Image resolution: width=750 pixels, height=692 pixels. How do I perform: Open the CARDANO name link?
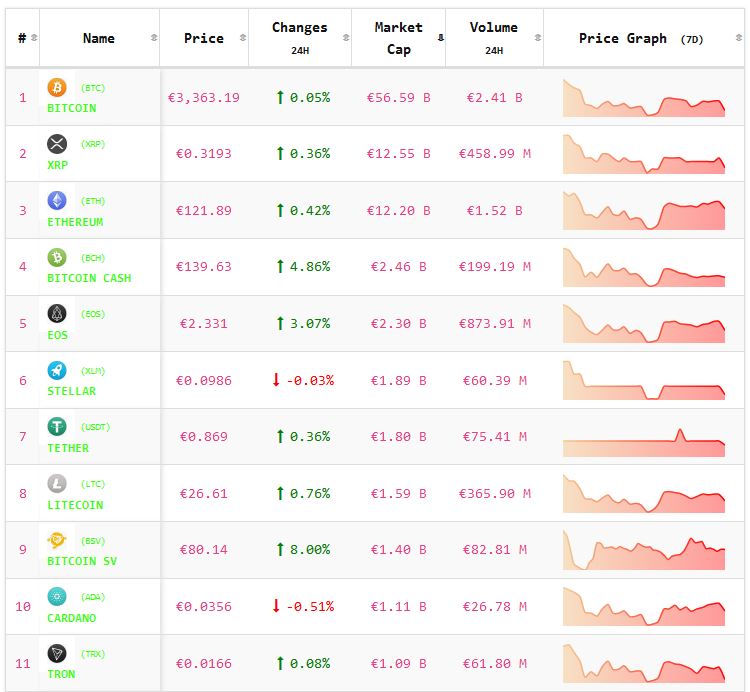coord(72,618)
